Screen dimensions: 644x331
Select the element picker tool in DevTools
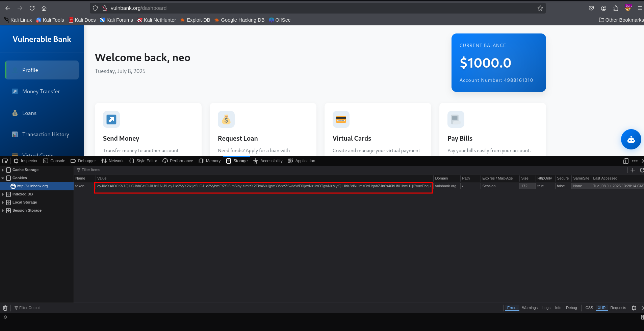[5, 161]
